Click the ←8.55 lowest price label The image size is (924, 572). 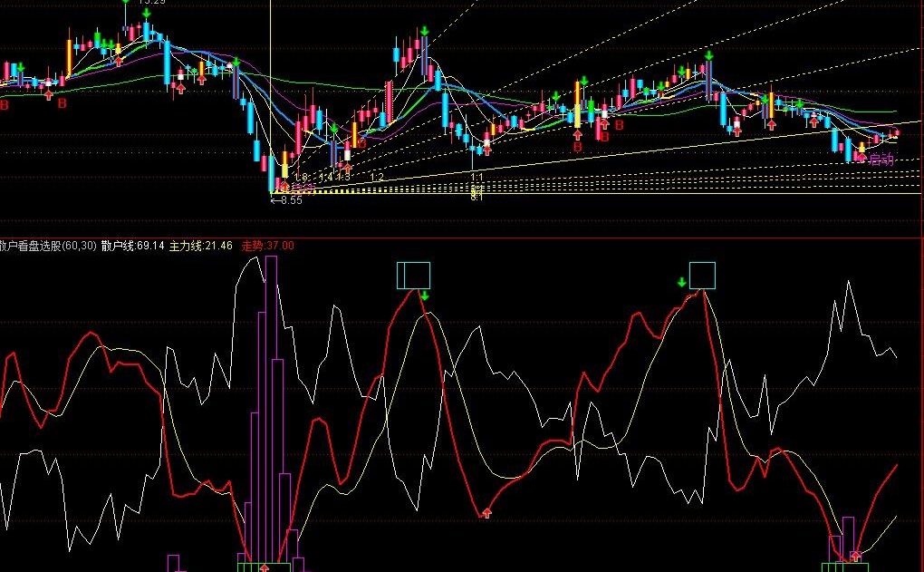(286, 200)
